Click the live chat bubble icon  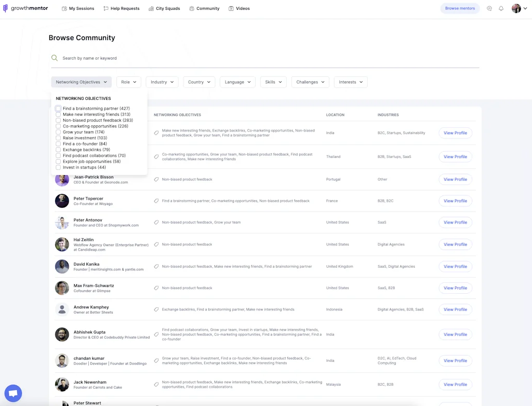pos(12,393)
